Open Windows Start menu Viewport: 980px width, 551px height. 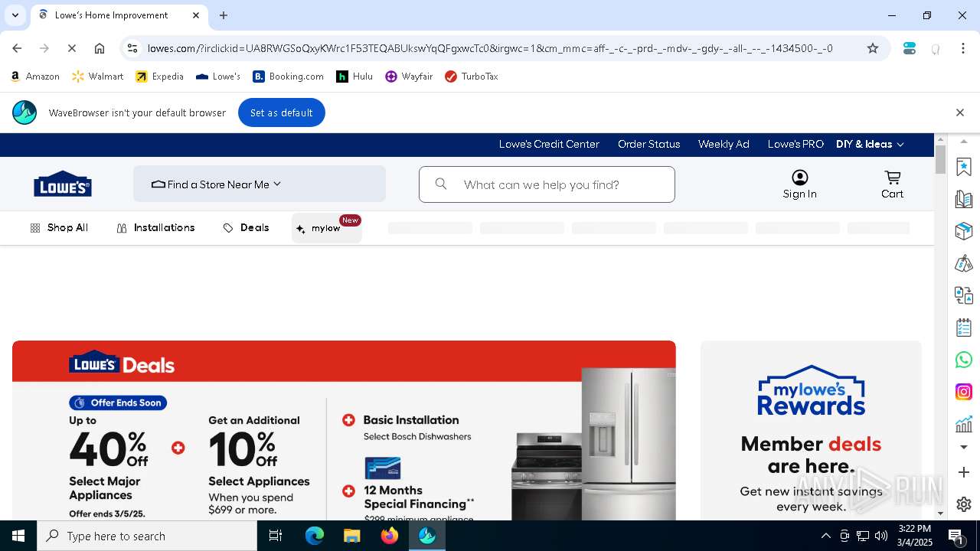[18, 536]
